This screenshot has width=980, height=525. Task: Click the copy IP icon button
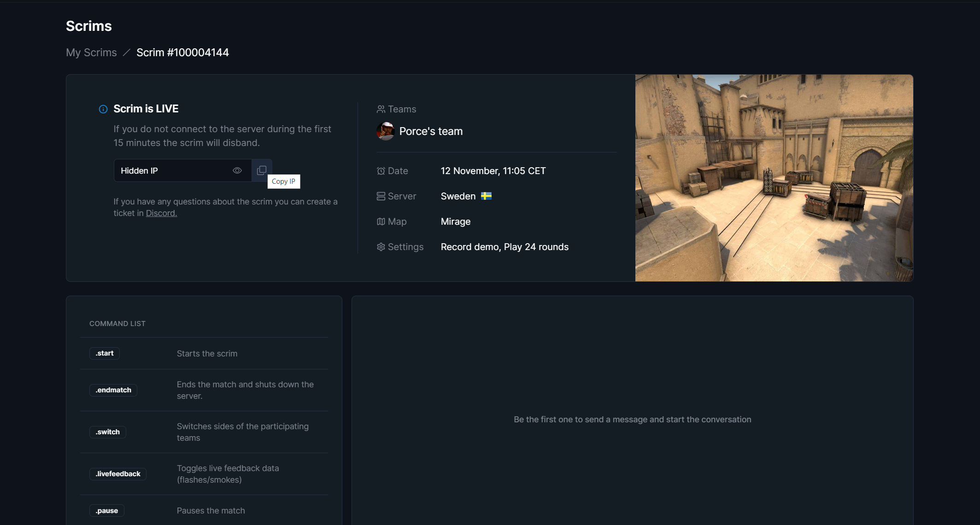pos(262,170)
